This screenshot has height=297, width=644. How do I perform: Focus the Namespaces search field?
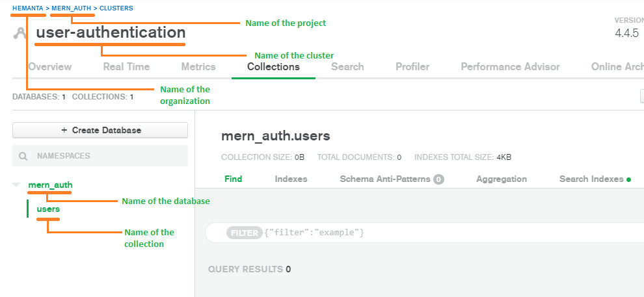click(x=104, y=156)
